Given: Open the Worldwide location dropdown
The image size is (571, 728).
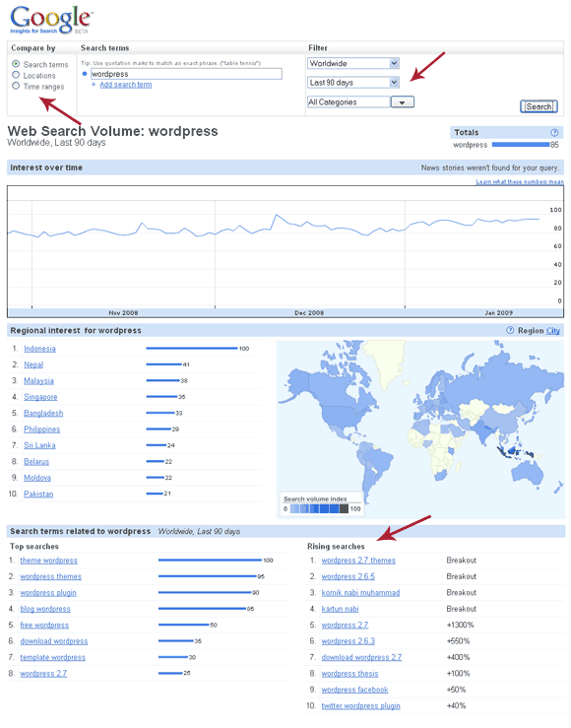Looking at the screenshot, I should coord(353,63).
